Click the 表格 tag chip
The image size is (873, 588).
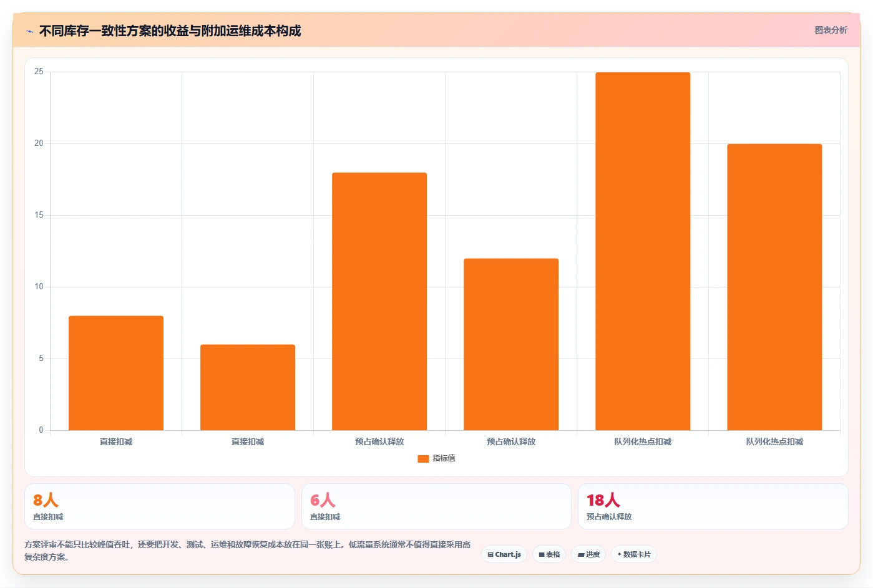[549, 554]
